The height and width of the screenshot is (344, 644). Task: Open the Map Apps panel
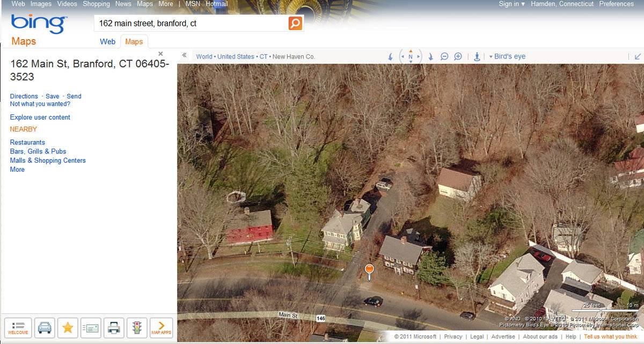161,327
